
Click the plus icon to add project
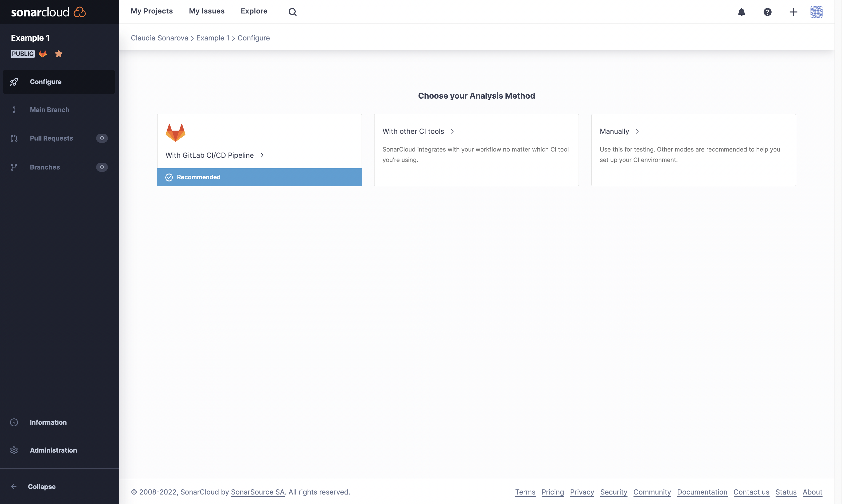click(x=793, y=12)
